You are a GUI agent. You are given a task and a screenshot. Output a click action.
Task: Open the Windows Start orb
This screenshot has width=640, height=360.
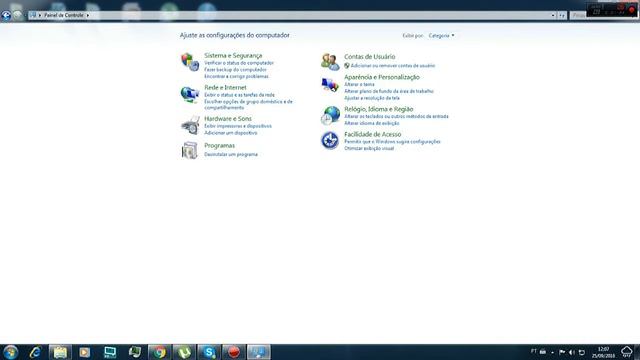[x=10, y=352]
